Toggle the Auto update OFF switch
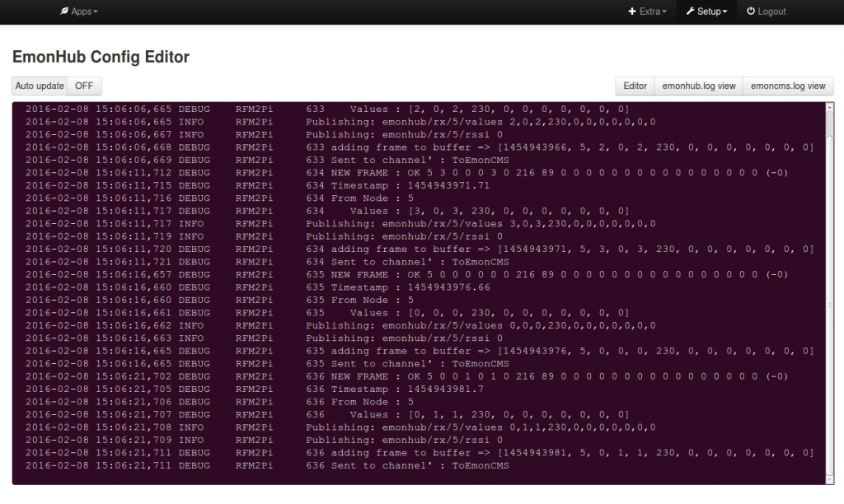Viewport: 844px width, 504px height. tap(84, 86)
